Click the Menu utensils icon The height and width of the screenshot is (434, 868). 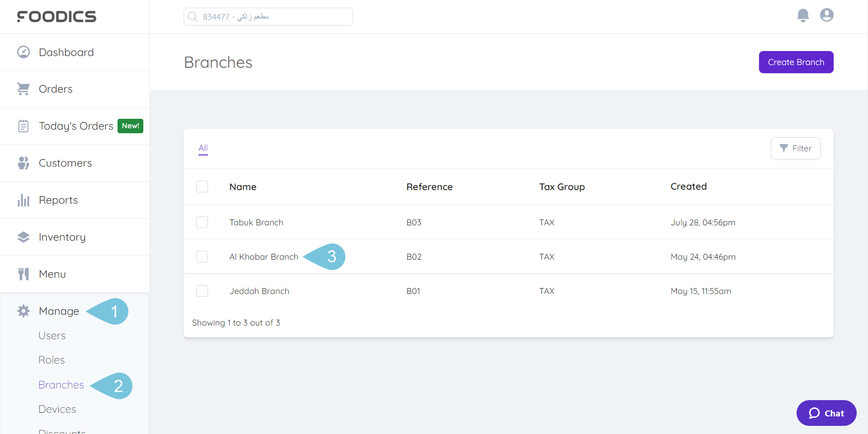(x=23, y=274)
